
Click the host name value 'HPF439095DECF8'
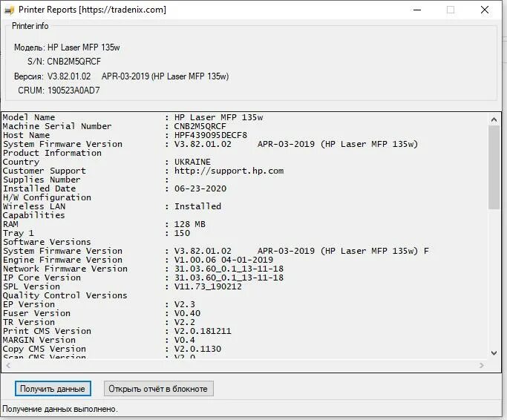pyautogui.click(x=211, y=135)
